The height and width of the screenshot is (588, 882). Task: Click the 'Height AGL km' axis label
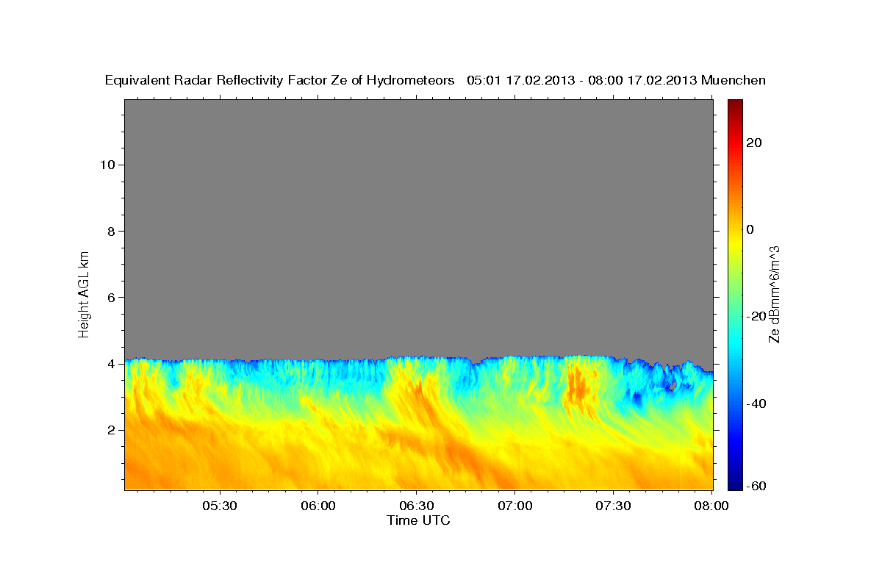coord(84,293)
